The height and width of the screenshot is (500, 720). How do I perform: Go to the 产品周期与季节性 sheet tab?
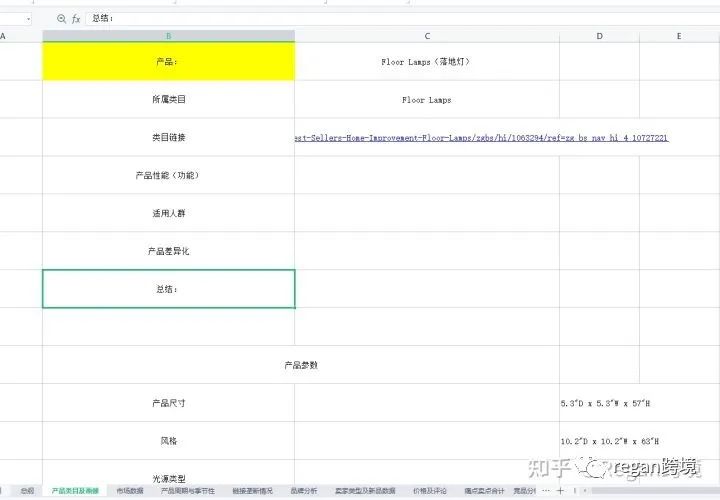(188, 491)
